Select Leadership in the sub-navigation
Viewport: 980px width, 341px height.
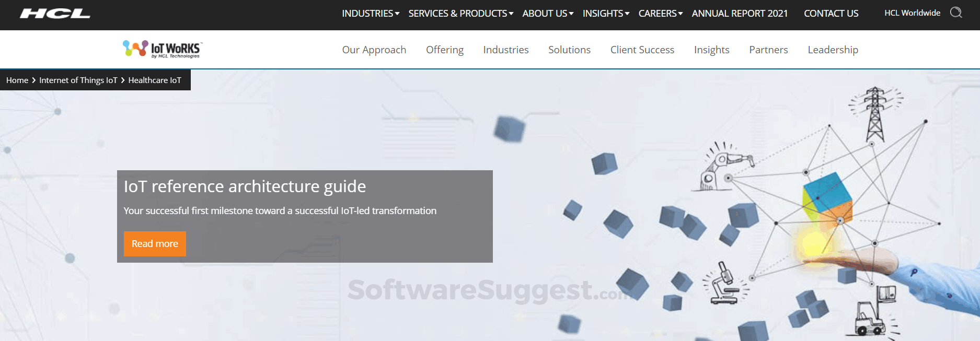point(833,50)
